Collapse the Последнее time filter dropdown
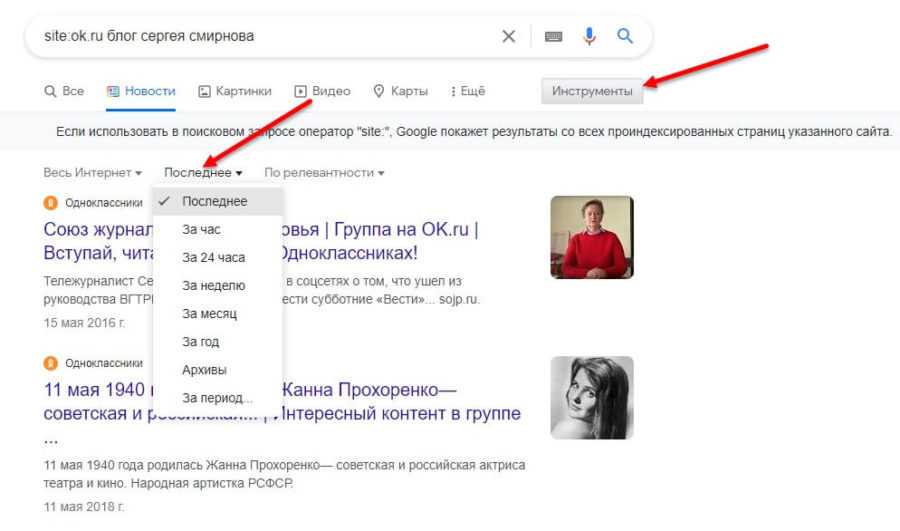Screen dimensions: 900x531 pyautogui.click(x=203, y=173)
